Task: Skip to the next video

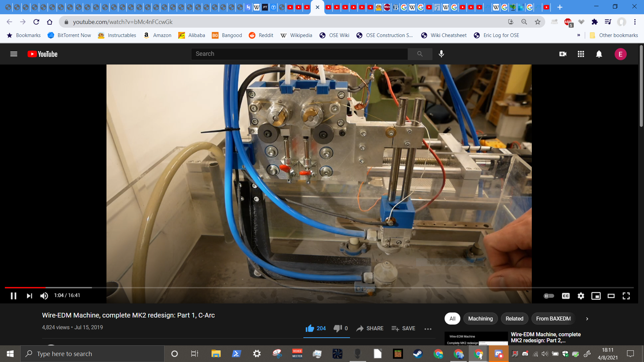Action: pyautogui.click(x=29, y=296)
